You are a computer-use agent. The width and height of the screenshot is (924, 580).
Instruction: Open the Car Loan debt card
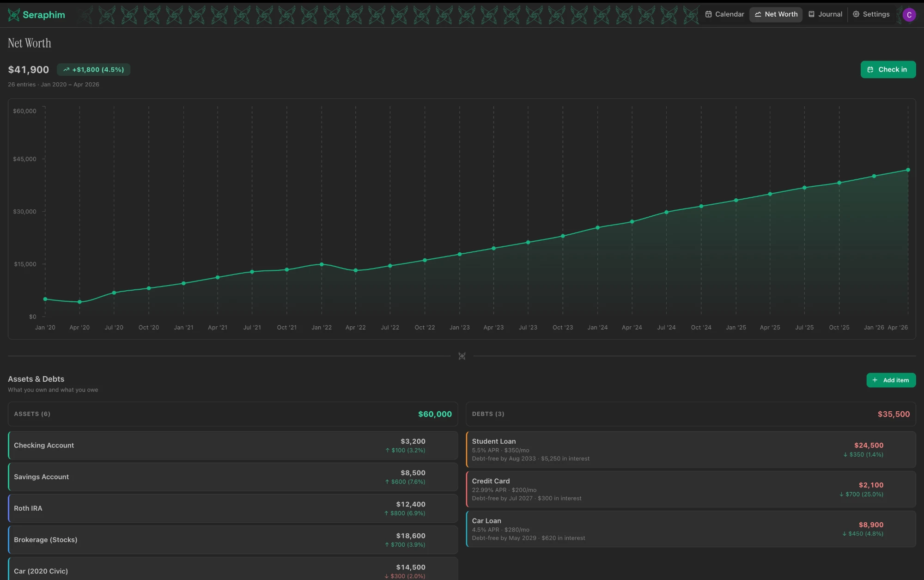tap(691, 529)
